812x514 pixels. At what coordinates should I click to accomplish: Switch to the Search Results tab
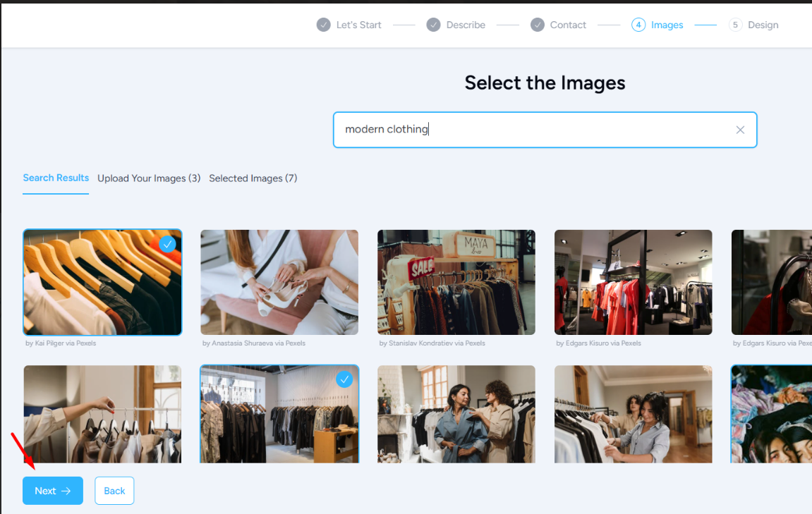coord(56,178)
